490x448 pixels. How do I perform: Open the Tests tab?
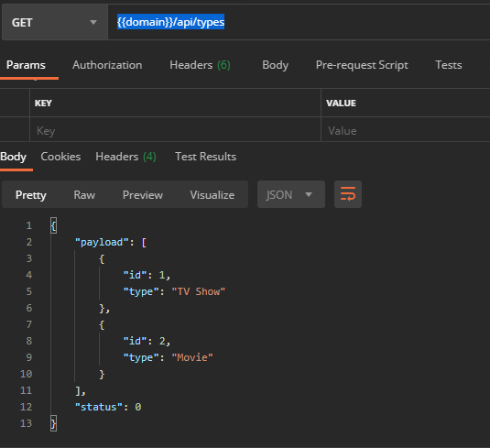click(x=449, y=65)
